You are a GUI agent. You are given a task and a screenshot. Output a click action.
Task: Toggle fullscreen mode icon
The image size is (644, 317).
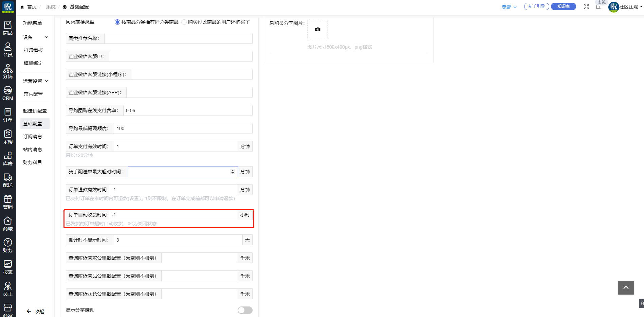[x=586, y=7]
